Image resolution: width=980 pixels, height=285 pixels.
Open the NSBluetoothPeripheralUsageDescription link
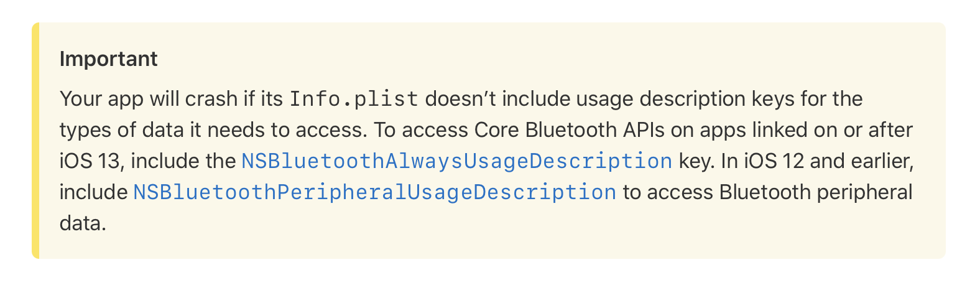click(375, 192)
